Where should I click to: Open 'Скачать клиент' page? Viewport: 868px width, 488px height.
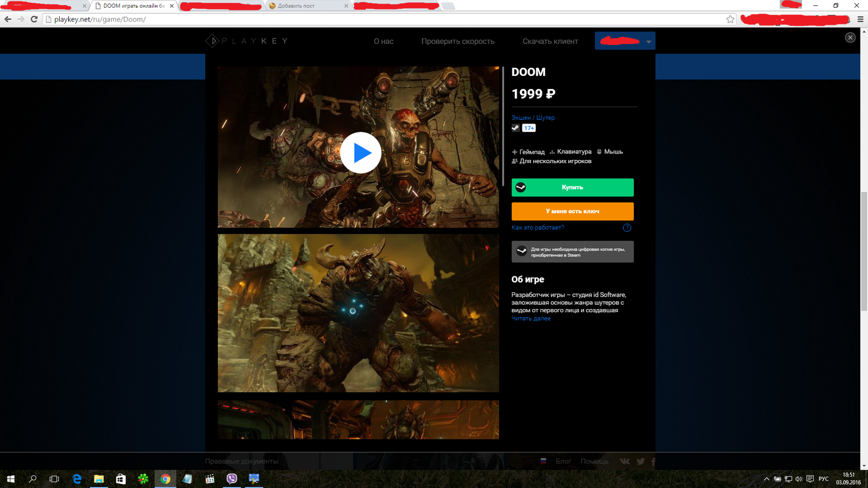coord(550,41)
